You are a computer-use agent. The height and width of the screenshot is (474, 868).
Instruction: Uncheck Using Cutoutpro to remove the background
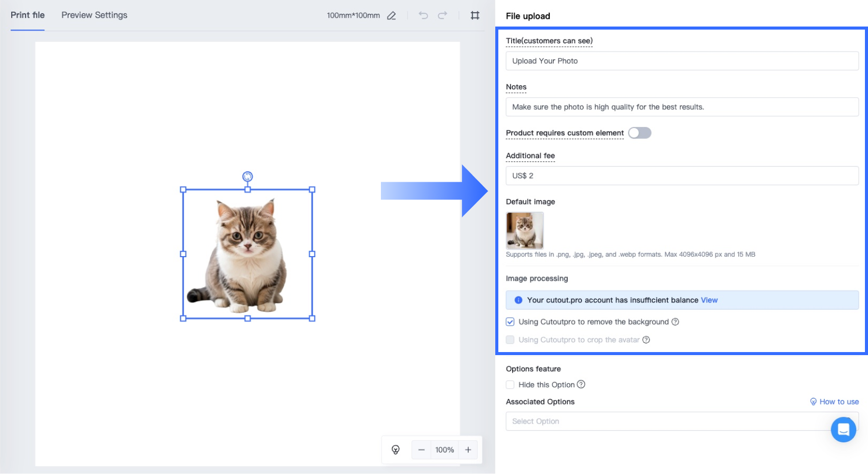510,322
